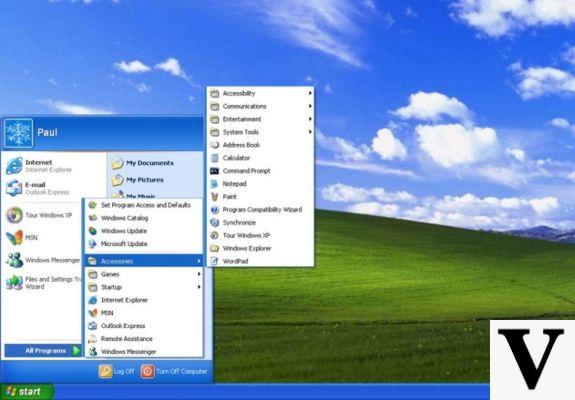Viewport: 575px width, 400px height.
Task: Click the Windows Catalog icon
Action: click(93, 218)
